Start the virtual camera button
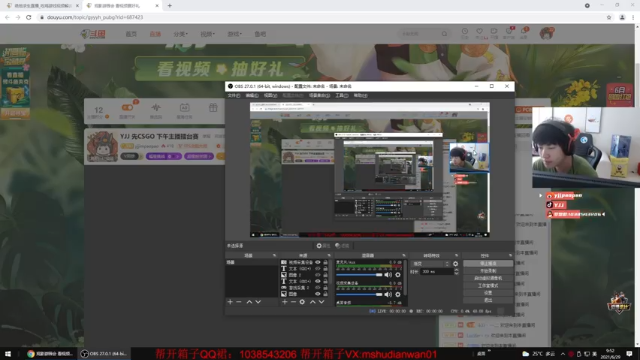 488,278
